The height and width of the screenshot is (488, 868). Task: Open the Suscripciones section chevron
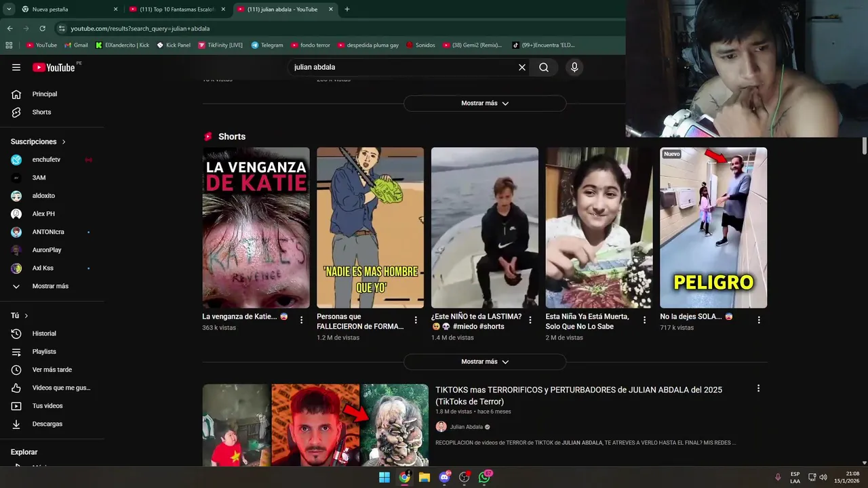[64, 142]
